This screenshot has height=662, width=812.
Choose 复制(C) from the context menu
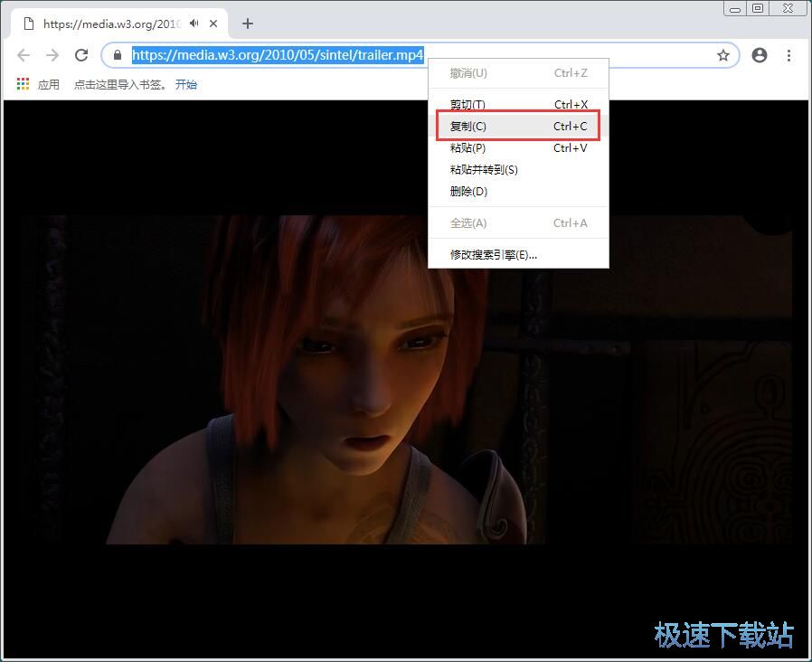[518, 127]
